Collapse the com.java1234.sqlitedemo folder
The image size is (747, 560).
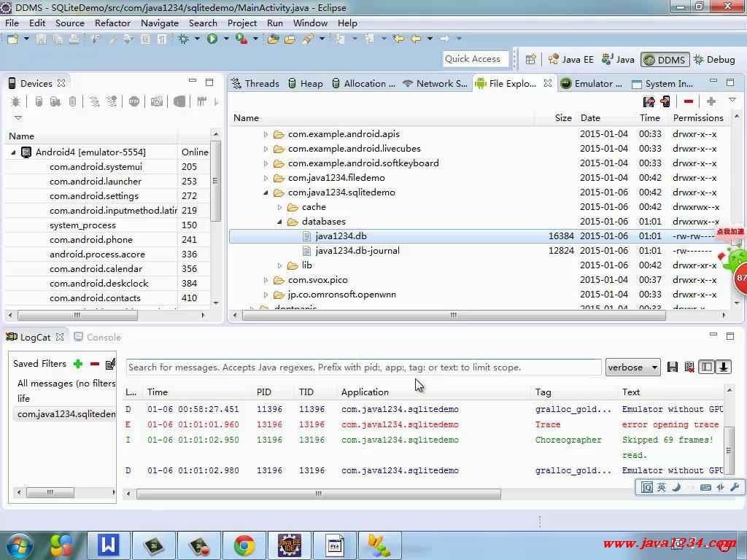[266, 192]
